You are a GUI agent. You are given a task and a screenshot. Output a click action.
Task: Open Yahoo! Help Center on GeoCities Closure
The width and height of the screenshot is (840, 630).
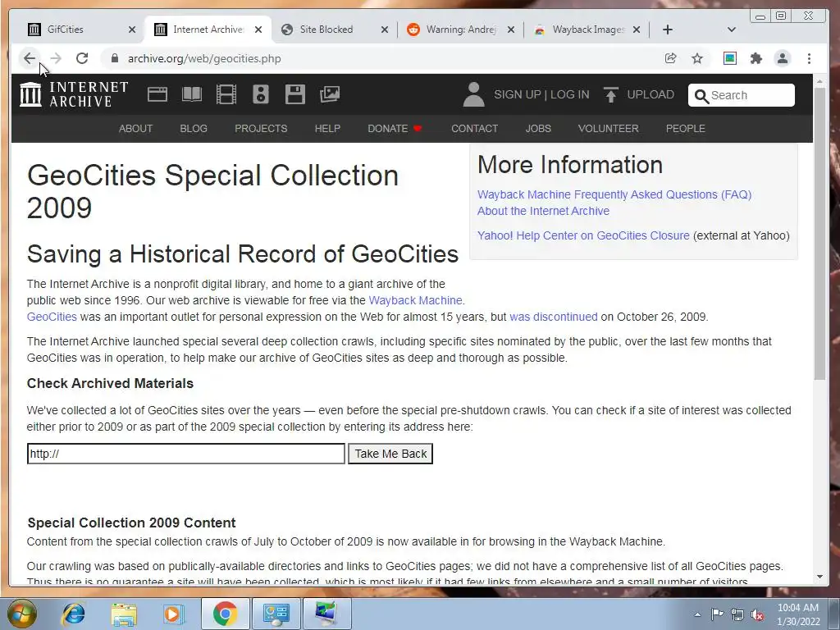(x=583, y=235)
